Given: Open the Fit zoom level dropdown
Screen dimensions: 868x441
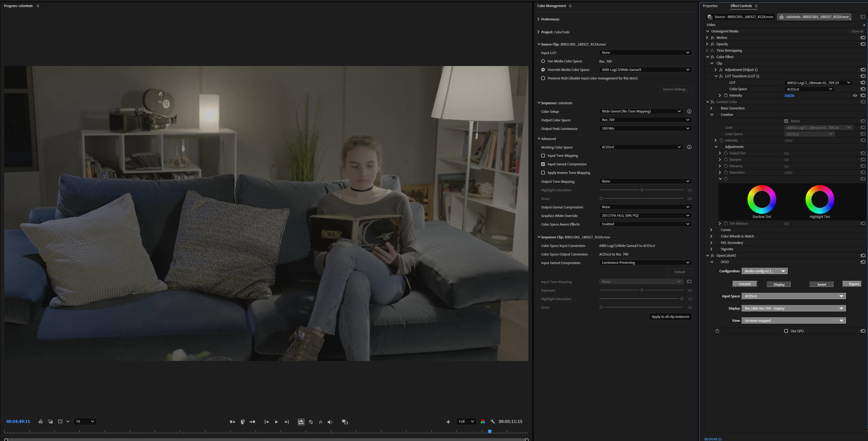Looking at the screenshot, I should tap(85, 421).
